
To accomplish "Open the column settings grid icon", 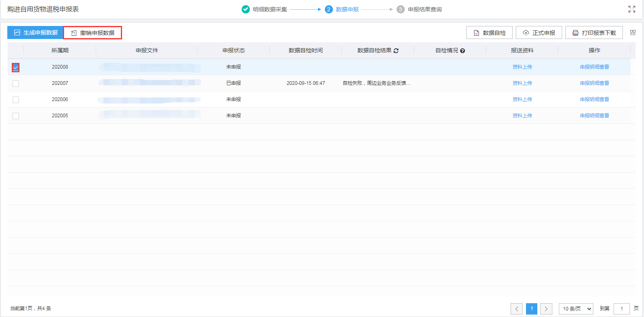I will [633, 33].
